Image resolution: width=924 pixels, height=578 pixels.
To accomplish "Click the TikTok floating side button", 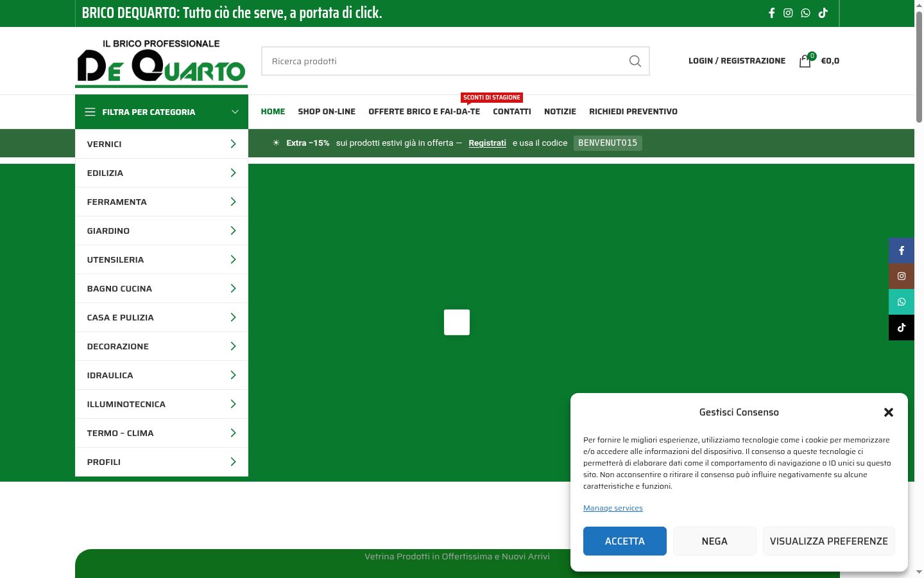I will pos(902,328).
